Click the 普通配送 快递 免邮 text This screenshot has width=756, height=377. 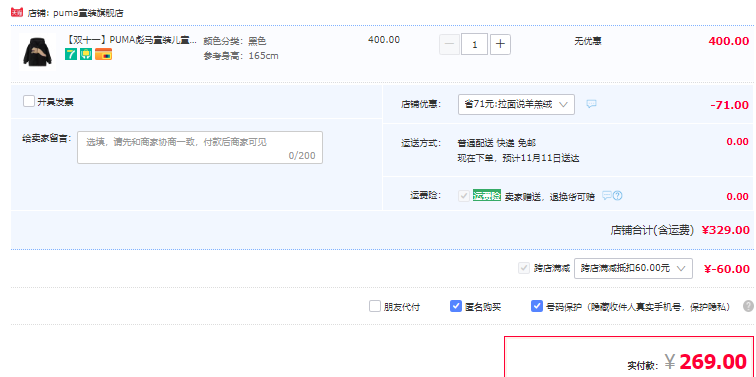(x=497, y=143)
